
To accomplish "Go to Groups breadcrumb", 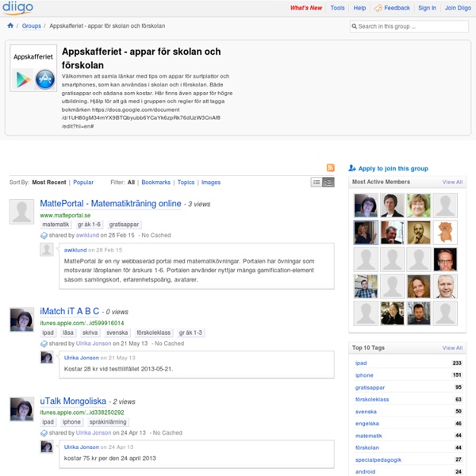I will [31, 26].
